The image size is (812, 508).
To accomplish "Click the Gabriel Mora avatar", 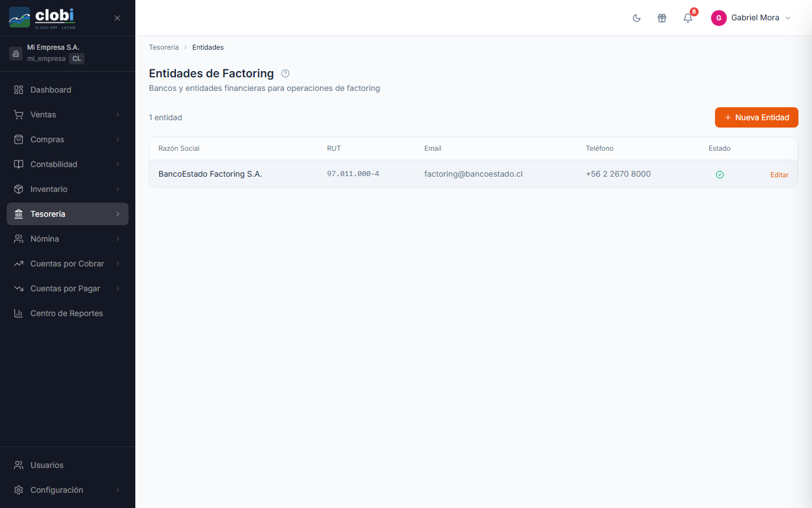I will (x=719, y=18).
